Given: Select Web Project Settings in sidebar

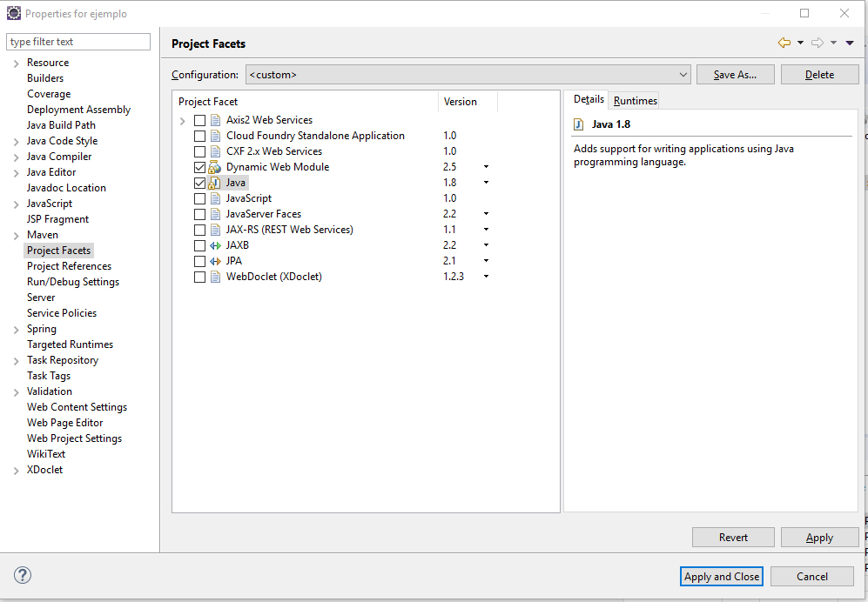Looking at the screenshot, I should [x=74, y=438].
